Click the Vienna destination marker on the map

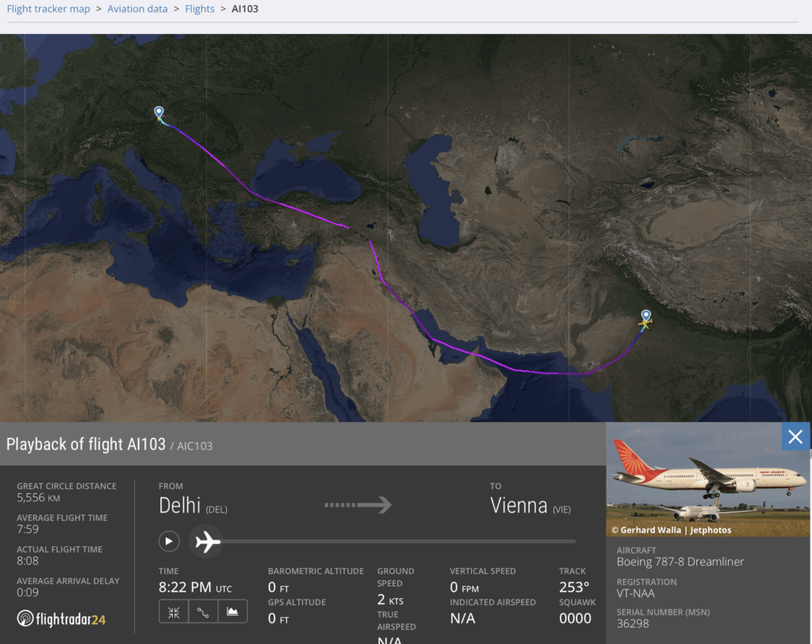[x=158, y=113]
